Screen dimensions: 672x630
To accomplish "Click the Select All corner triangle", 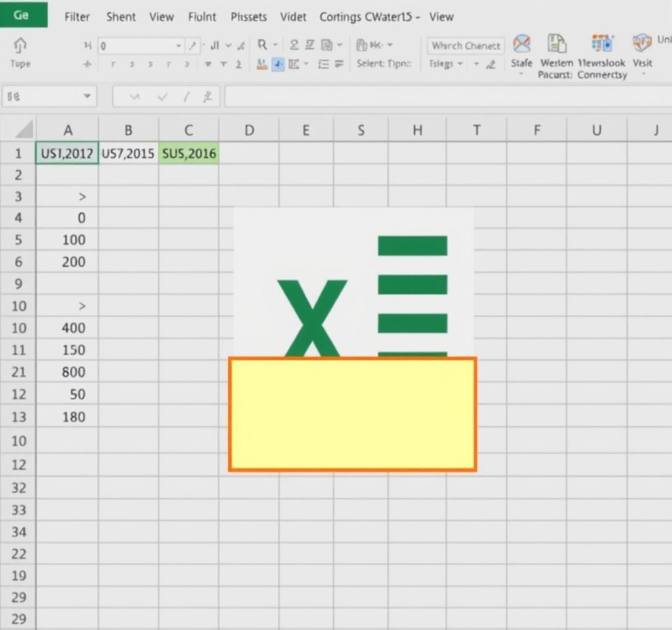I will click(x=24, y=129).
